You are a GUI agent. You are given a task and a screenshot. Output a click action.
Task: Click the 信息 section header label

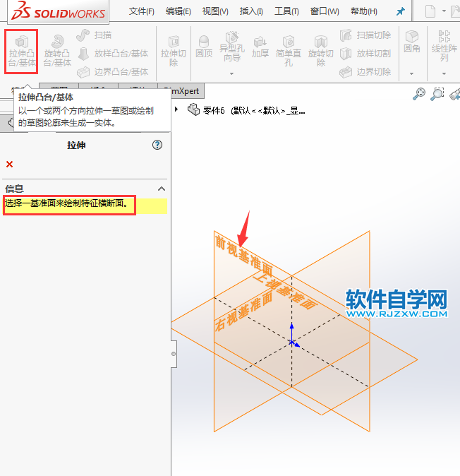pyautogui.click(x=14, y=189)
